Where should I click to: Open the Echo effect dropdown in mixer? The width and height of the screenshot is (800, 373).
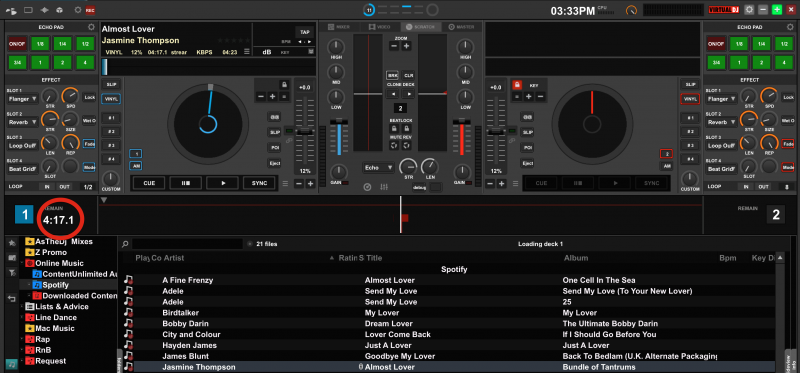[379, 167]
